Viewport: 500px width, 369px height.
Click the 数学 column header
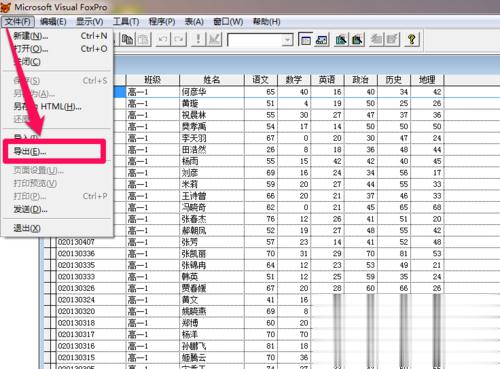(x=294, y=80)
